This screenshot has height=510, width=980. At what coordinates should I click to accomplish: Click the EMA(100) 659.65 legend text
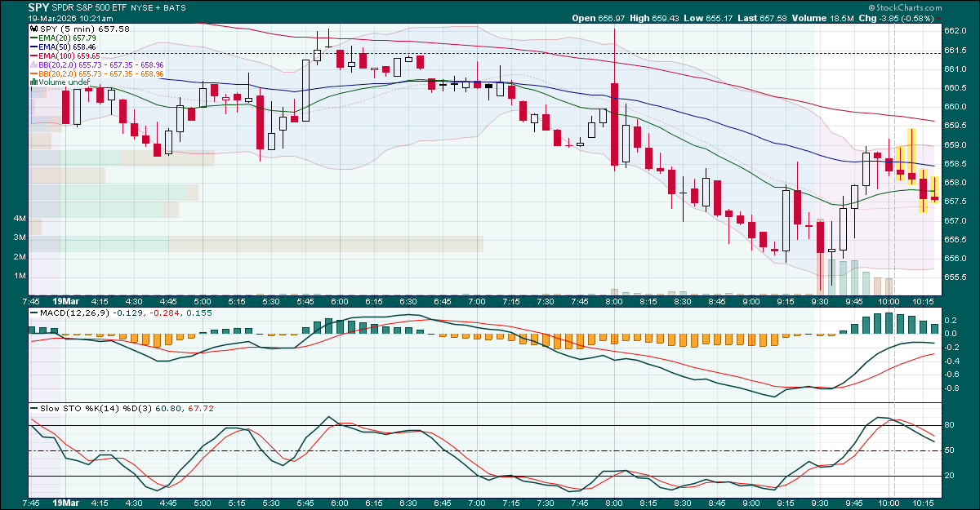69,55
